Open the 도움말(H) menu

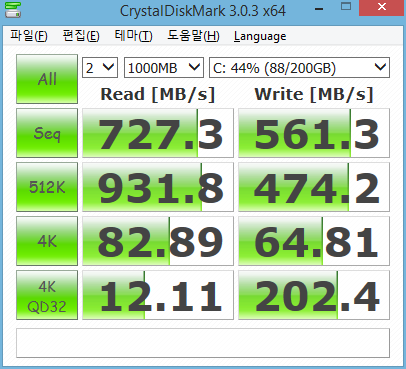tap(193, 36)
